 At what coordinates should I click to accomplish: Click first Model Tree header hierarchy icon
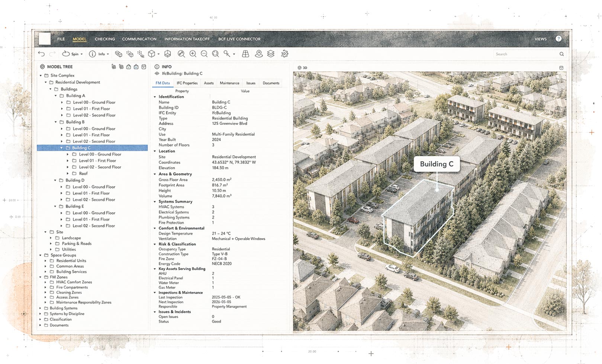pos(114,67)
